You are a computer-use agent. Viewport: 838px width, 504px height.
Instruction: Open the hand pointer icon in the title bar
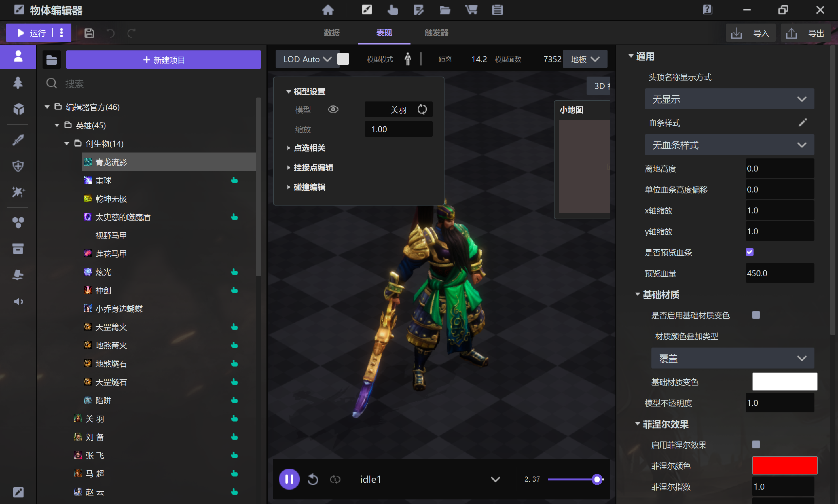[393, 10]
